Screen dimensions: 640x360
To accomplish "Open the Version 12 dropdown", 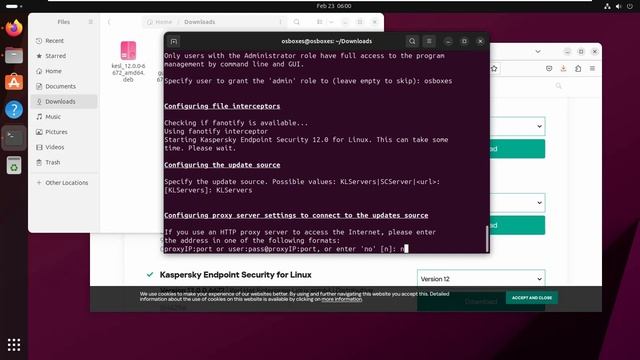I will click(x=481, y=279).
